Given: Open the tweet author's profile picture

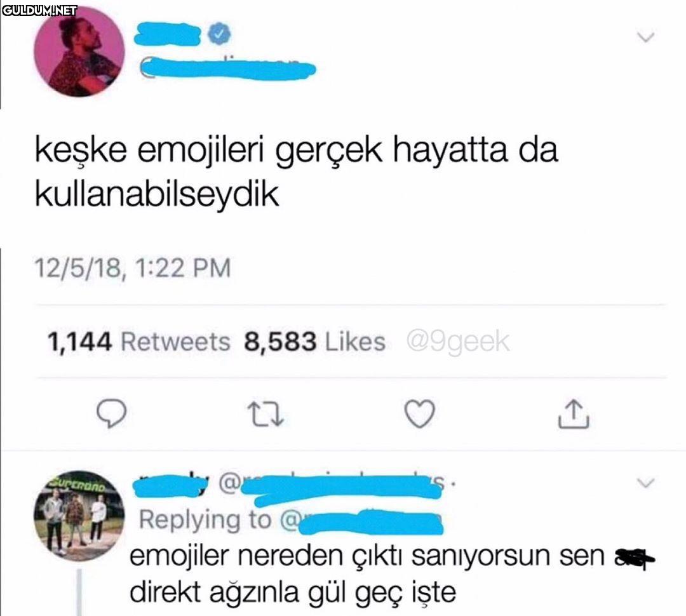Looking at the screenshot, I should coord(79,51).
